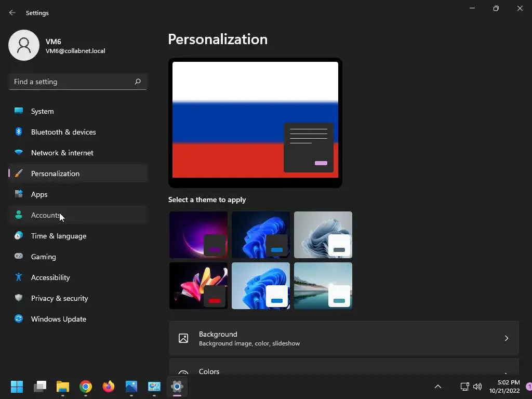
Task: Click the Privacy & security shield icon
Action: point(19,298)
